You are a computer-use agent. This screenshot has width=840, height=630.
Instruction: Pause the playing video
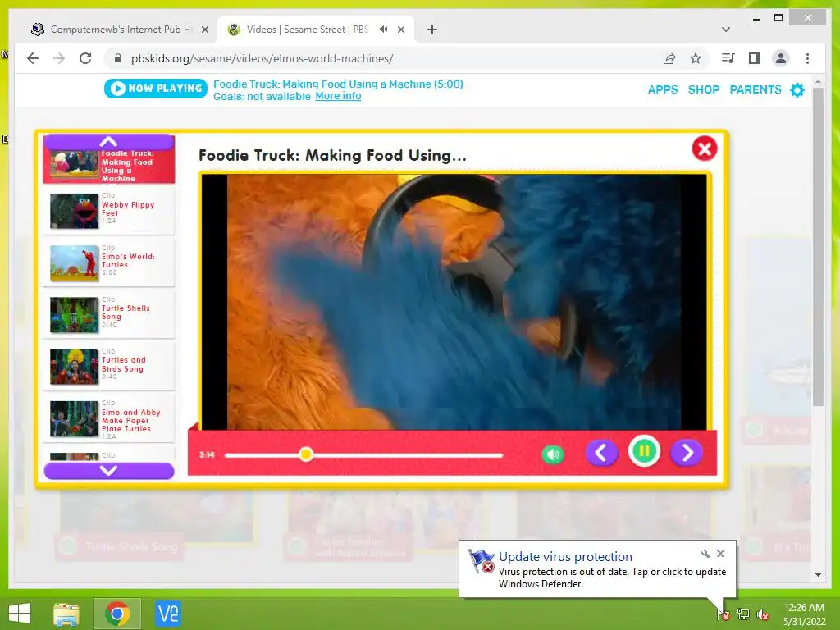pos(644,452)
